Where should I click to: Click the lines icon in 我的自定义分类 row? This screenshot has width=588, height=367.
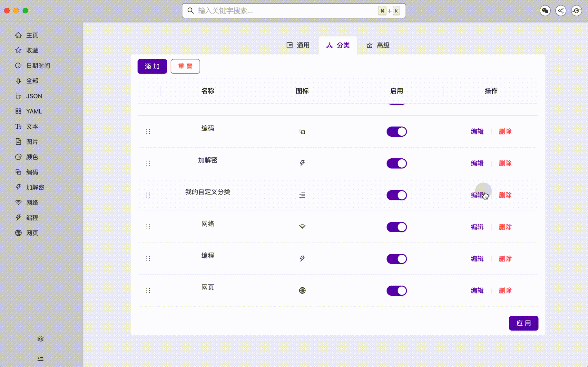tap(302, 195)
